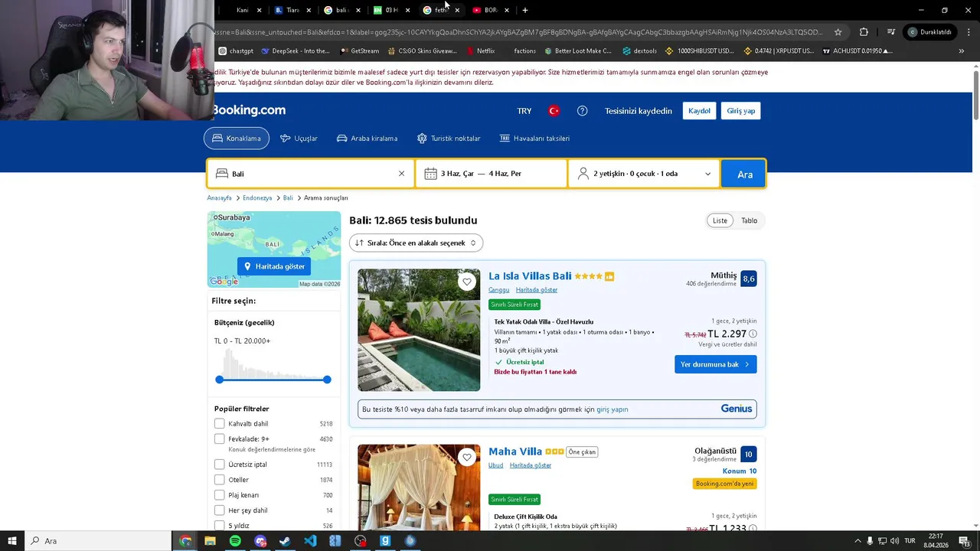Click Haritada göster on the map
The image size is (980, 551).
point(274,266)
